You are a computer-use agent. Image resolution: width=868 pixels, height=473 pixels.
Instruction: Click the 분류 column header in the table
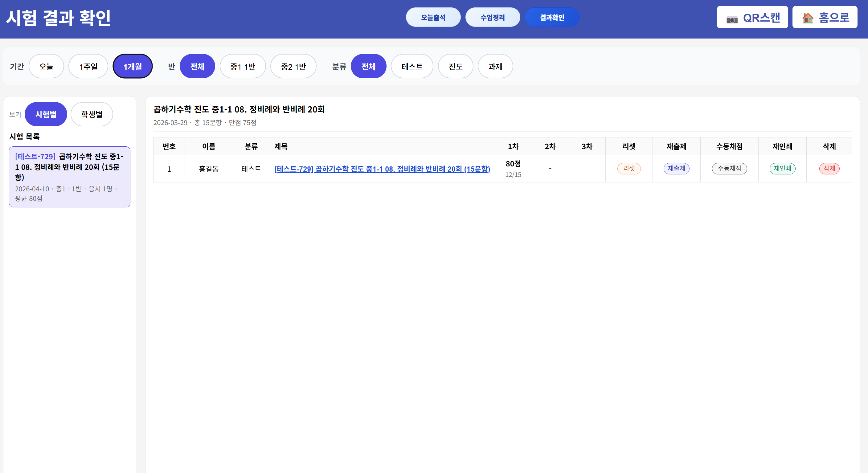click(x=251, y=147)
